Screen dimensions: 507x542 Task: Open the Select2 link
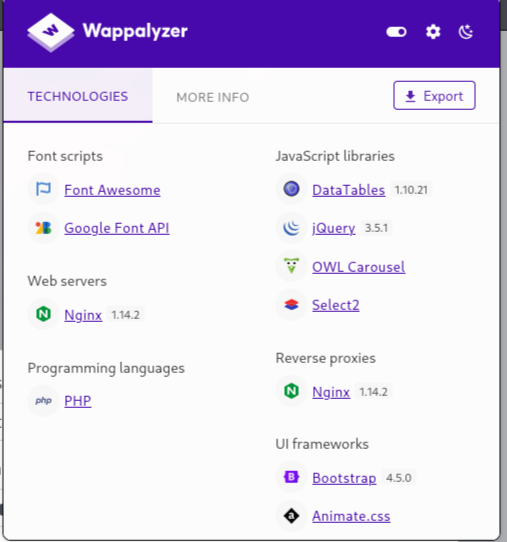pyautogui.click(x=336, y=305)
